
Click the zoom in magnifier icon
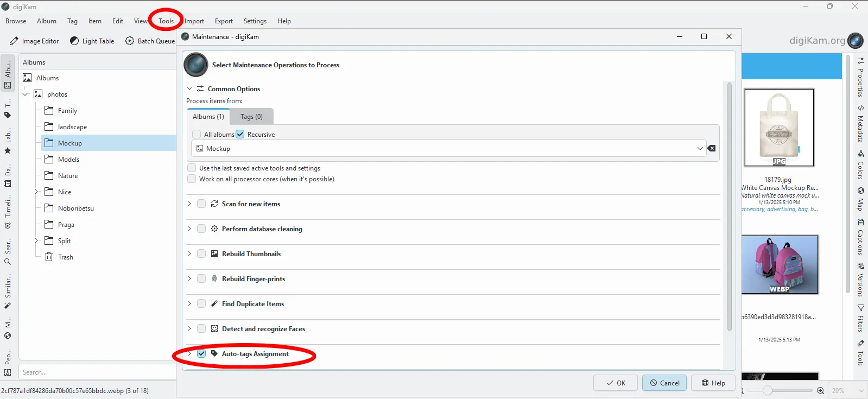click(x=821, y=390)
